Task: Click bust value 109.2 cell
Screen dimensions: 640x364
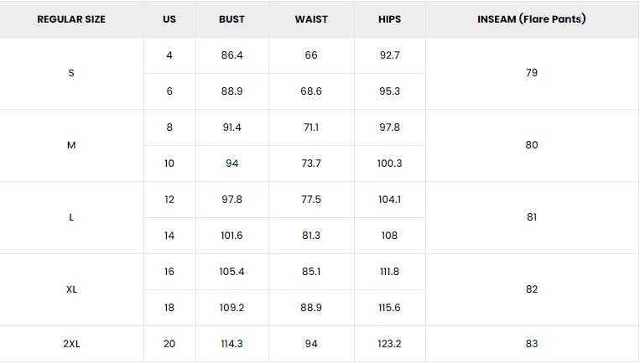Action: (x=232, y=308)
